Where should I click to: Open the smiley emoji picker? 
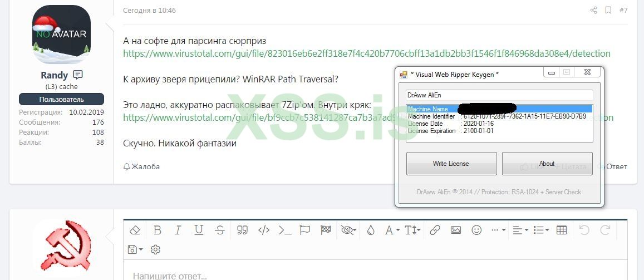(476, 230)
